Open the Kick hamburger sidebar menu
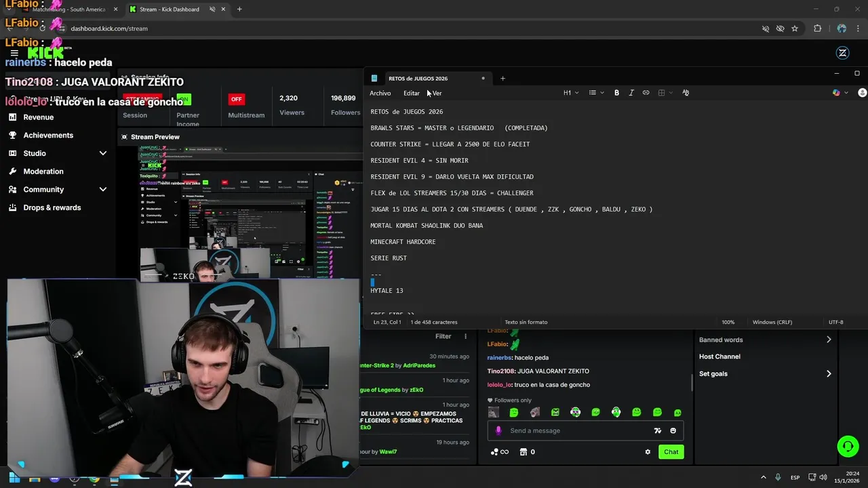The width and height of the screenshot is (868, 488). tap(14, 53)
